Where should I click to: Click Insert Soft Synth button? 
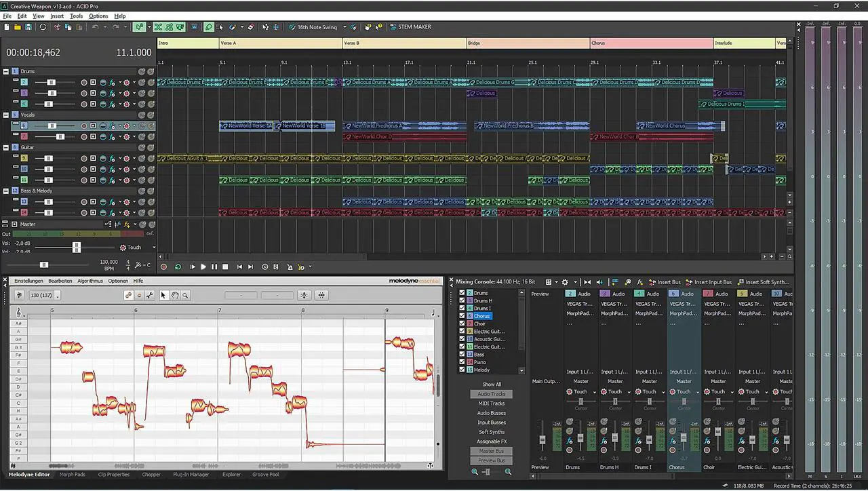point(763,282)
